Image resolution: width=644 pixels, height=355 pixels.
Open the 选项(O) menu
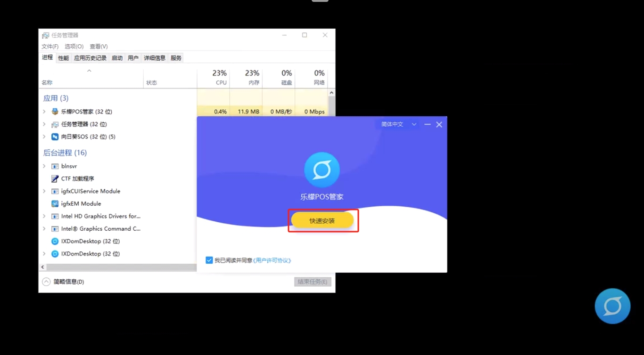[x=74, y=46]
